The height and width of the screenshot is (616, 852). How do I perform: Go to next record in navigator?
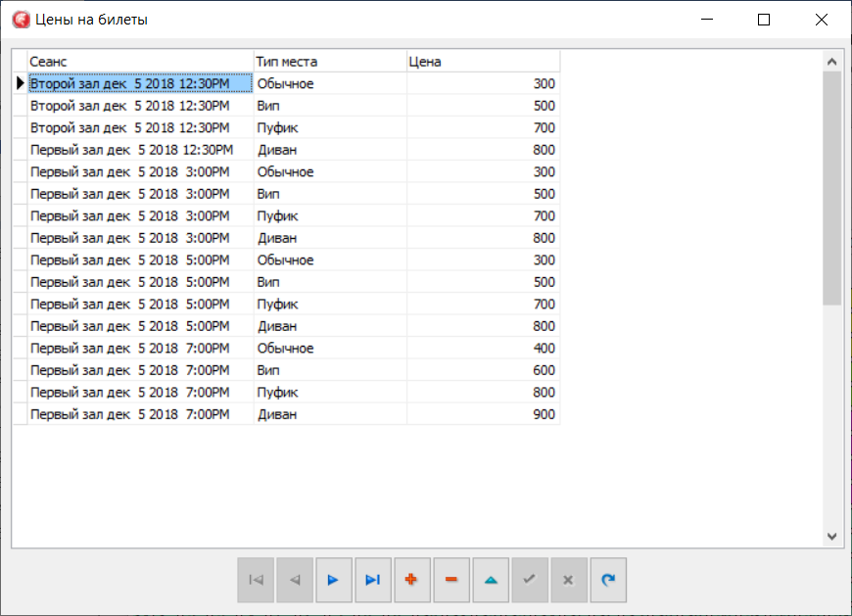click(334, 580)
